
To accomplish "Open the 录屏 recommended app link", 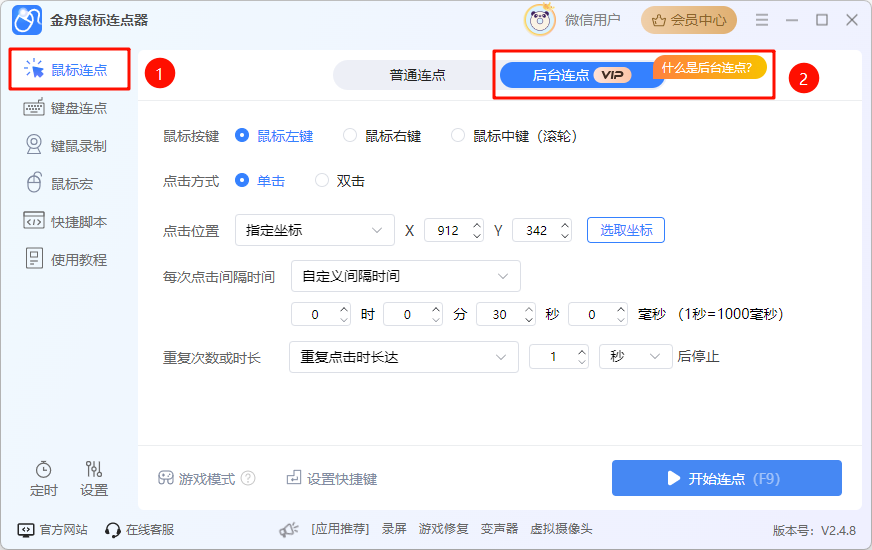I will [x=394, y=529].
